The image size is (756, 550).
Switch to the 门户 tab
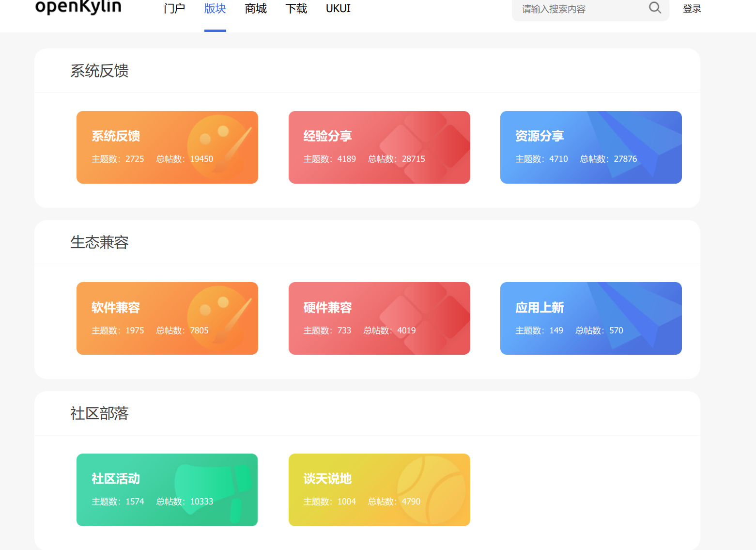tap(174, 8)
